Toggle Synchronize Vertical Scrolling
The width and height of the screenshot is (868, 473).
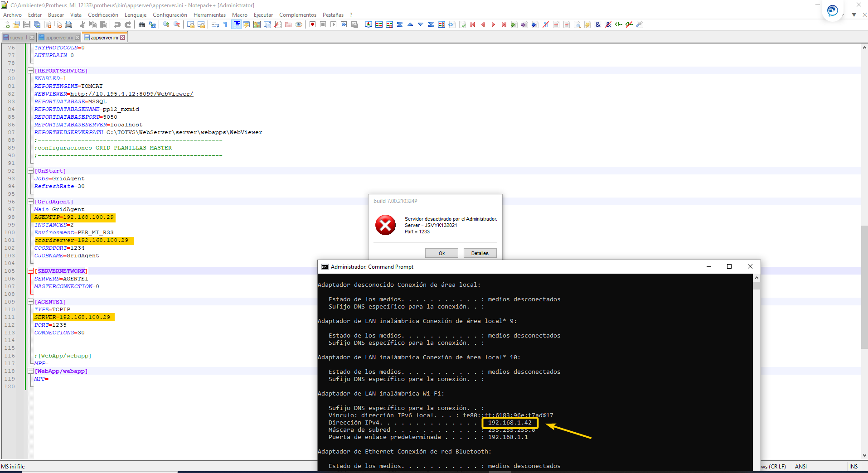[x=190, y=24]
